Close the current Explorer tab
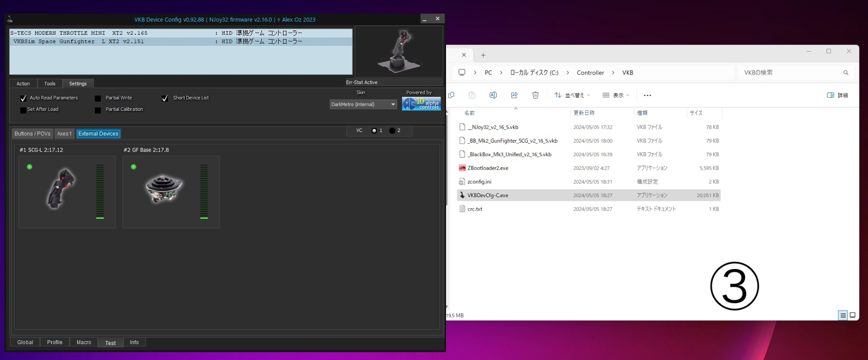The width and height of the screenshot is (868, 360). tap(464, 55)
